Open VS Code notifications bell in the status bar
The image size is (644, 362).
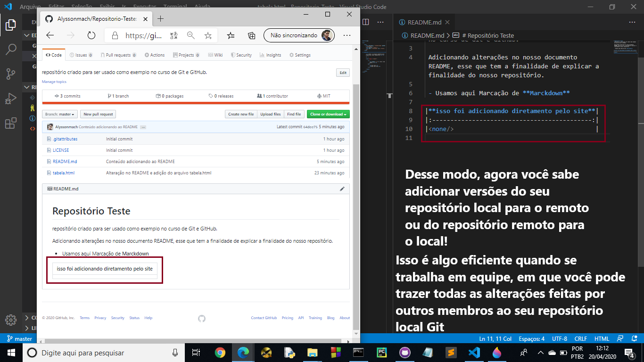[x=634, y=338]
